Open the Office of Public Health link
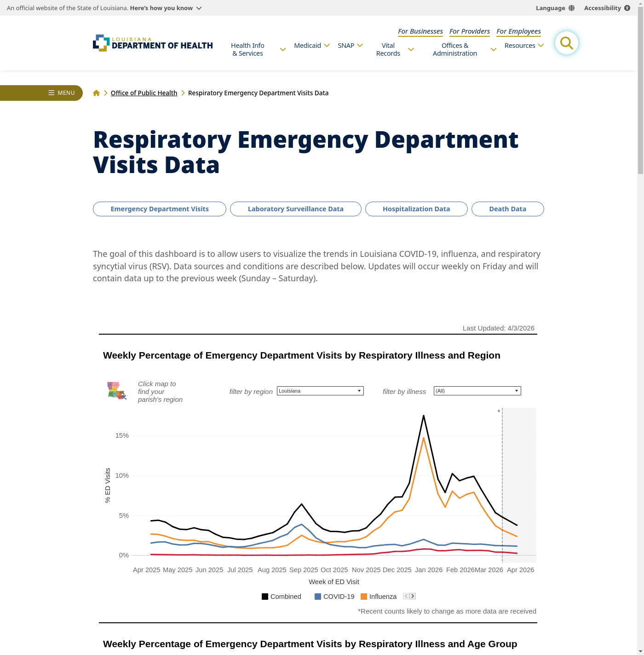 tap(144, 93)
